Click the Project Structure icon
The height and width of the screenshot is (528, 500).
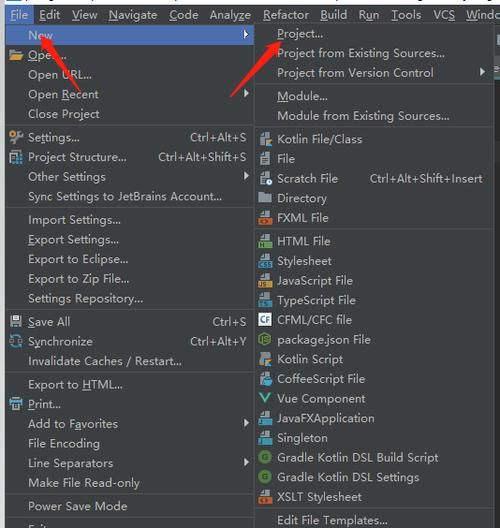(16, 157)
